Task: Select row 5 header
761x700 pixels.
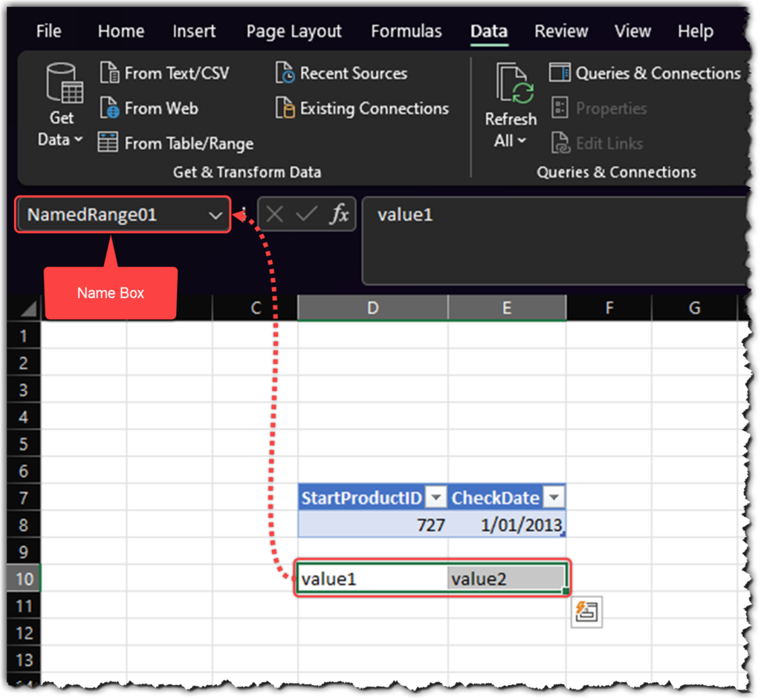Action: (x=24, y=443)
